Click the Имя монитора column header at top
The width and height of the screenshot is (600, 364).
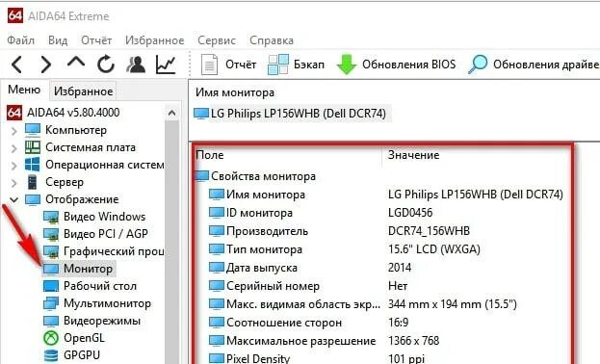(235, 92)
